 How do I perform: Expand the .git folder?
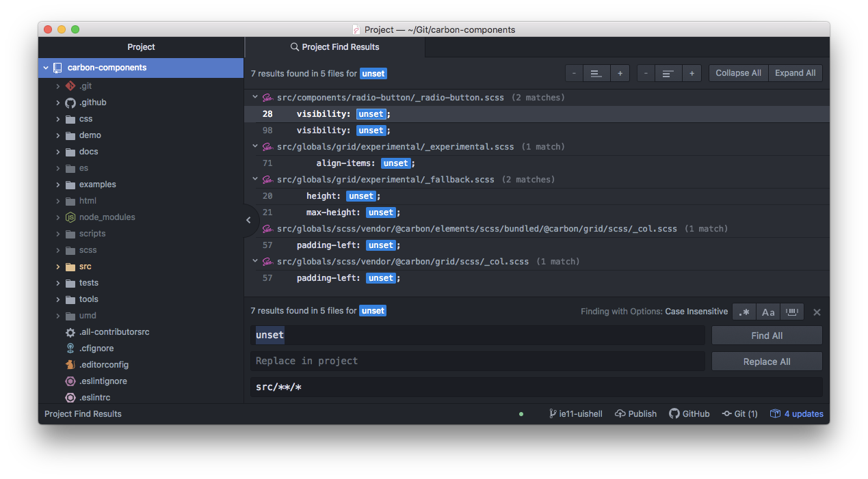tap(58, 86)
